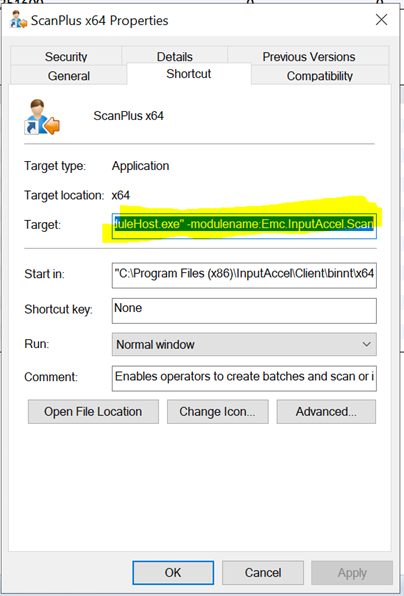Focus the Start in path field
Viewport: 404px width, 596px height.
[244, 275]
